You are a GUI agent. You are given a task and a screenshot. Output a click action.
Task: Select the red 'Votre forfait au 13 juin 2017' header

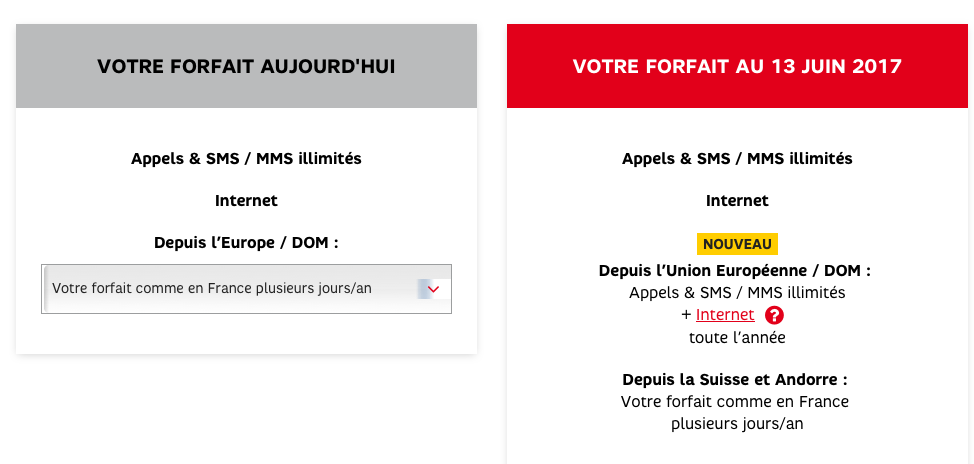[737, 66]
